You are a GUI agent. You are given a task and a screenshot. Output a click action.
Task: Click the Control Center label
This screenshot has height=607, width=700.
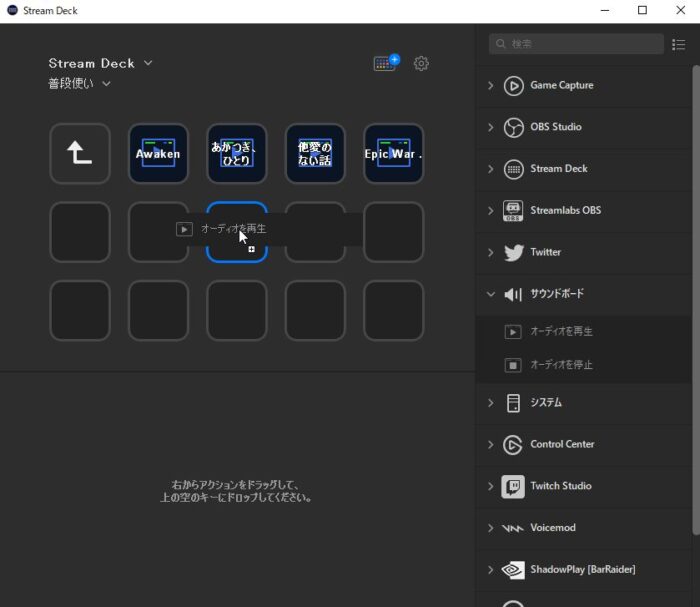[x=562, y=445]
